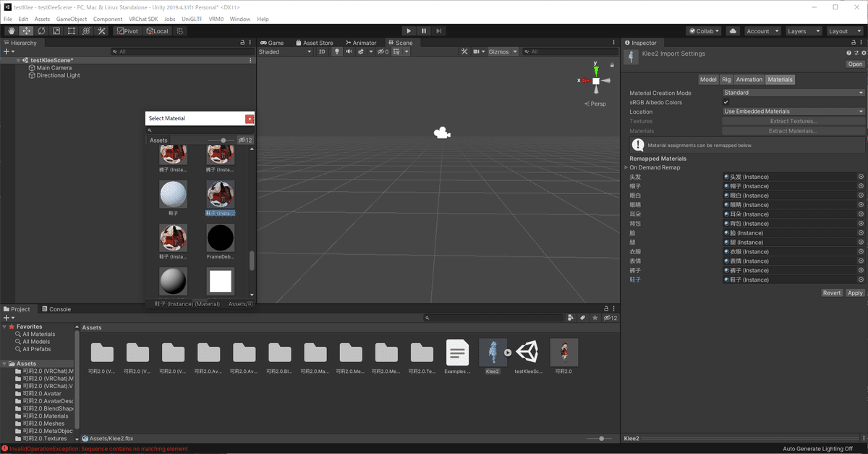
Task: Close the Select Material window
Action: [x=250, y=119]
